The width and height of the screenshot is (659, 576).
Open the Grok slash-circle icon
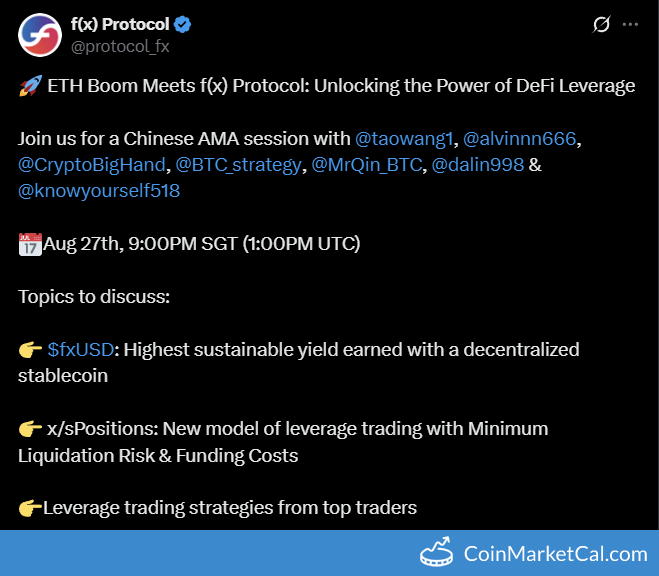(x=601, y=24)
